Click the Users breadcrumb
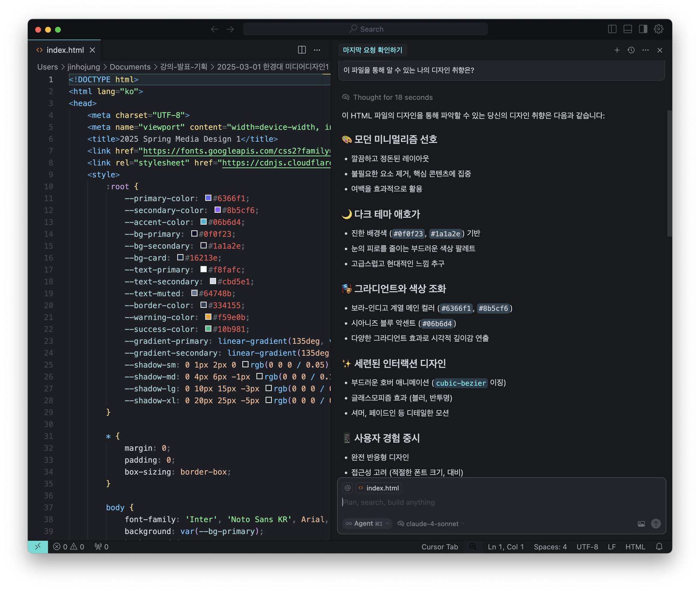This screenshot has height=590, width=700. coord(48,67)
